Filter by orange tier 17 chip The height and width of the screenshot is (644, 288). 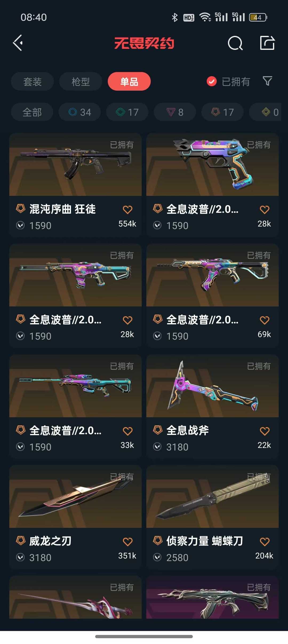(222, 112)
